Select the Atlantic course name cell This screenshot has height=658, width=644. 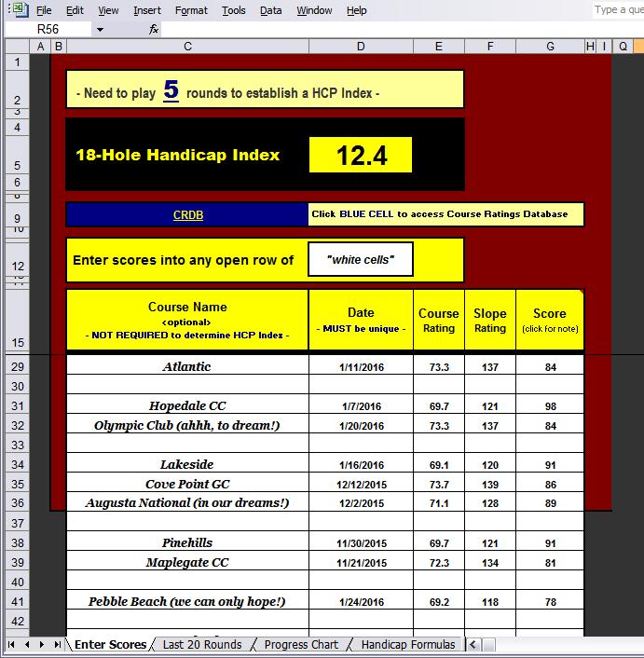pyautogui.click(x=187, y=366)
